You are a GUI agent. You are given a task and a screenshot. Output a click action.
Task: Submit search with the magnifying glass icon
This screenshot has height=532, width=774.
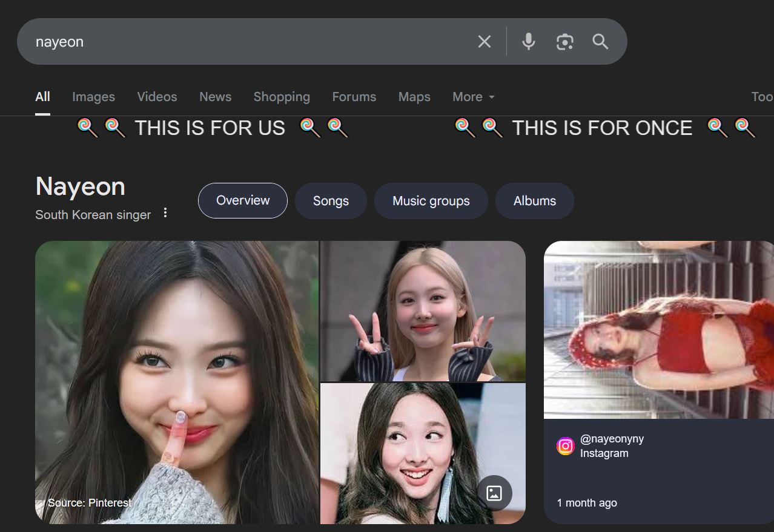[x=600, y=42]
